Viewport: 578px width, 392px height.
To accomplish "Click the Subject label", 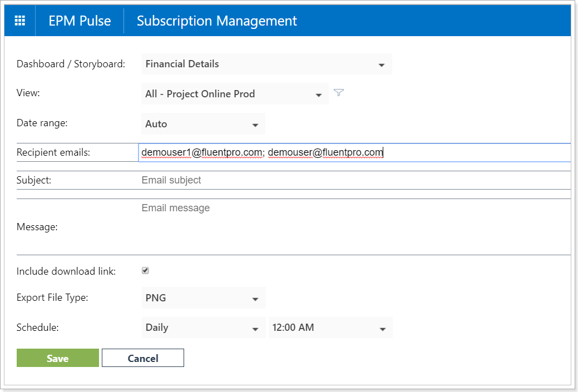I will pos(34,181).
